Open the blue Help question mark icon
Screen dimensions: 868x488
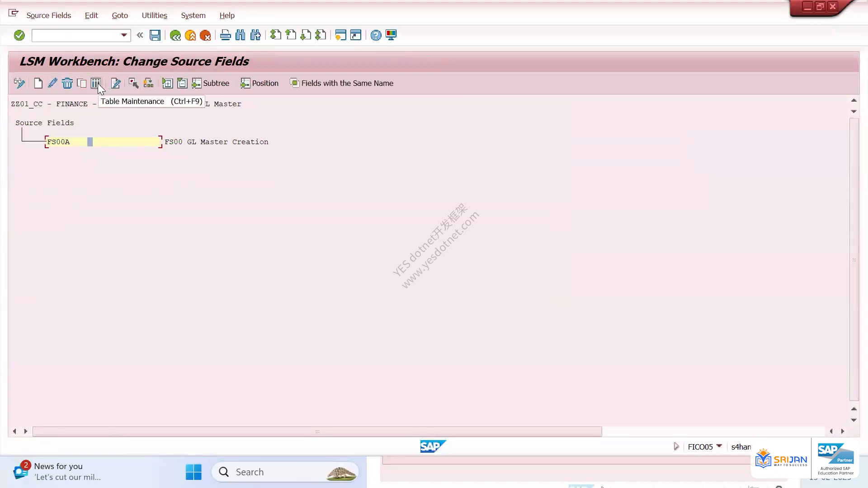click(376, 35)
